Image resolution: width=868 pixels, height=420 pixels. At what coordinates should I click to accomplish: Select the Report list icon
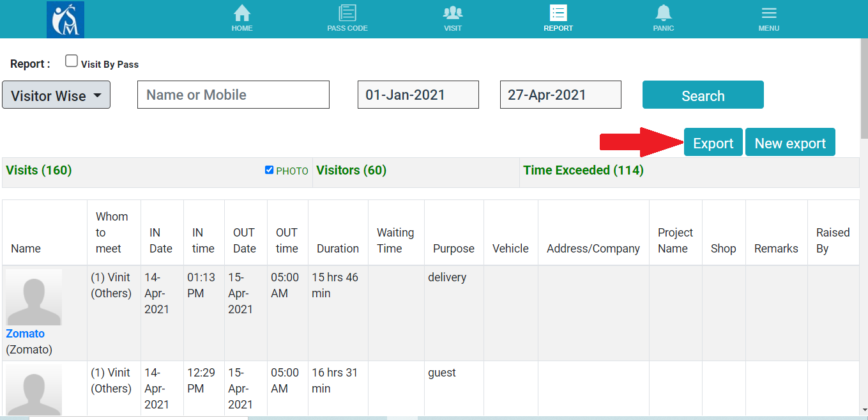point(558,13)
